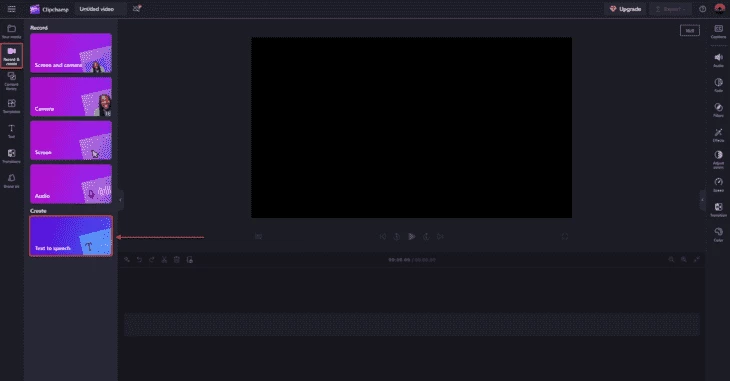This screenshot has width=730, height=381.
Task: Open the hamburger main menu
Action: [x=12, y=9]
